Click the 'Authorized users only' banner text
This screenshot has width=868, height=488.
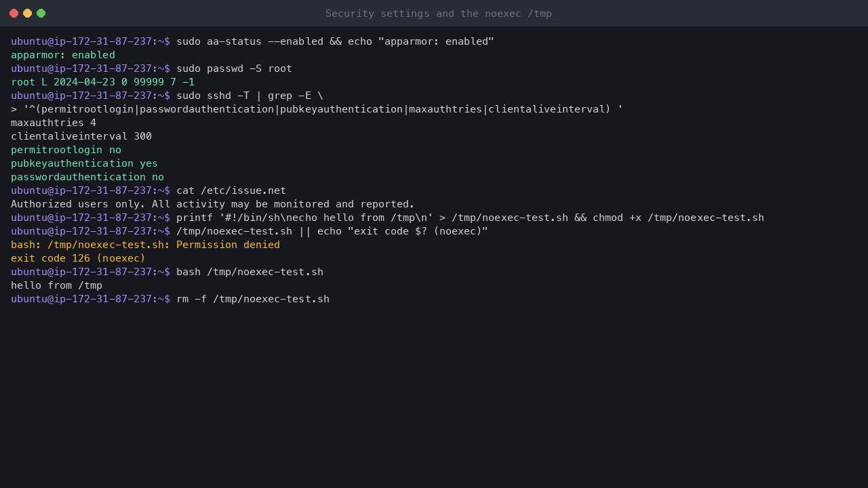pos(212,204)
